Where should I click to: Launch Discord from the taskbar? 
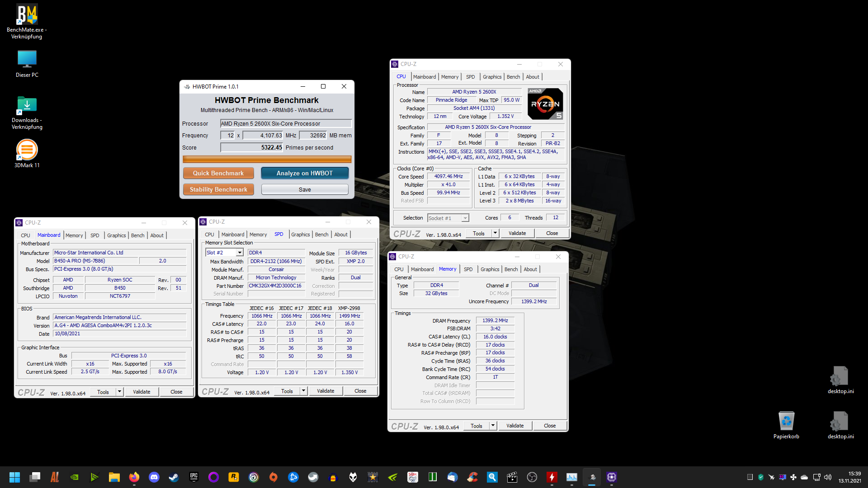(x=154, y=477)
